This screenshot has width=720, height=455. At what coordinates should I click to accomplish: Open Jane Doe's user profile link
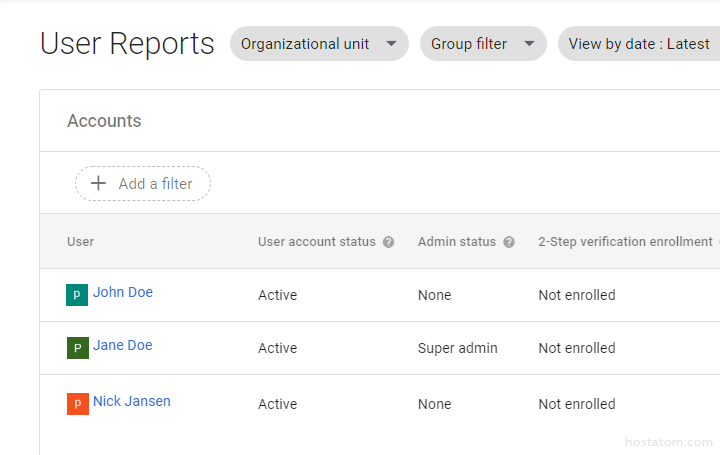[x=123, y=346]
